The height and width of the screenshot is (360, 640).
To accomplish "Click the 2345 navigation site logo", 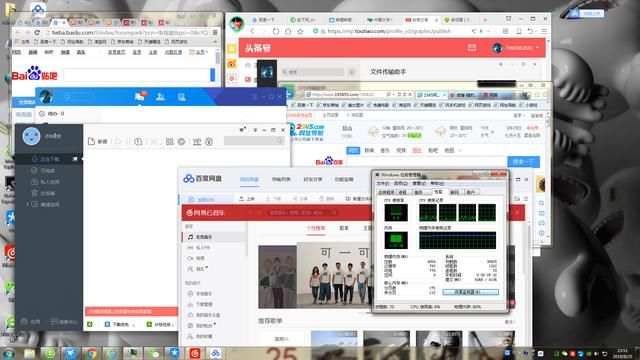I will (306, 132).
